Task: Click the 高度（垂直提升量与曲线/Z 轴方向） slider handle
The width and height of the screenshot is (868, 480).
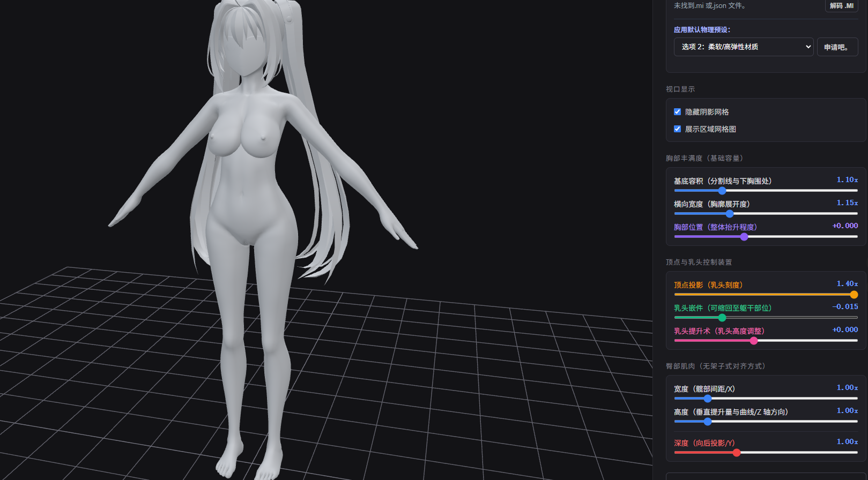Action: tap(708, 422)
